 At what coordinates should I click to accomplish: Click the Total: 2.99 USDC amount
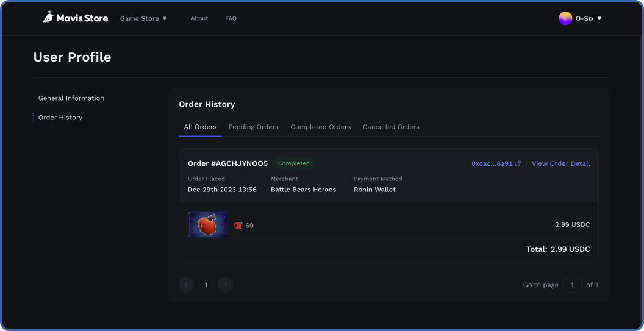point(558,249)
